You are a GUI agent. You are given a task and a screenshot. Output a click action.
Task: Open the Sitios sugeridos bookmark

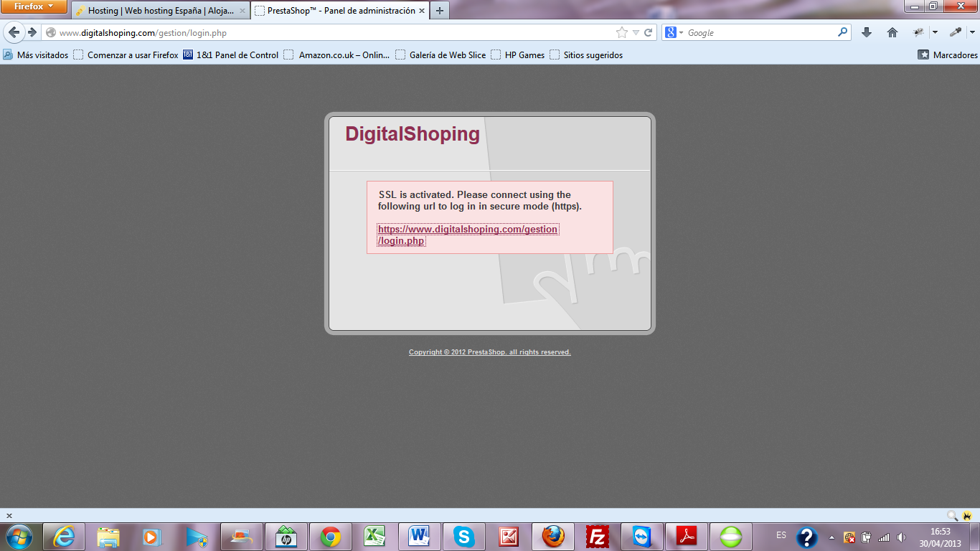(586, 55)
